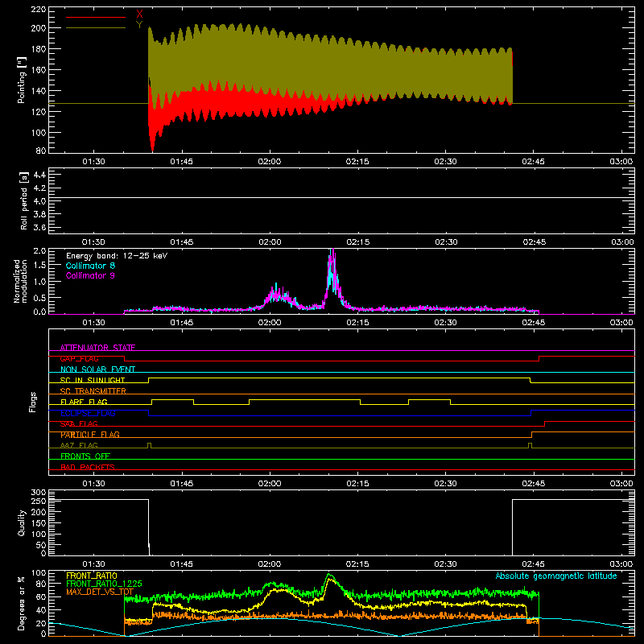Click the Flags axis title
644x644 pixels.
click(x=33, y=402)
